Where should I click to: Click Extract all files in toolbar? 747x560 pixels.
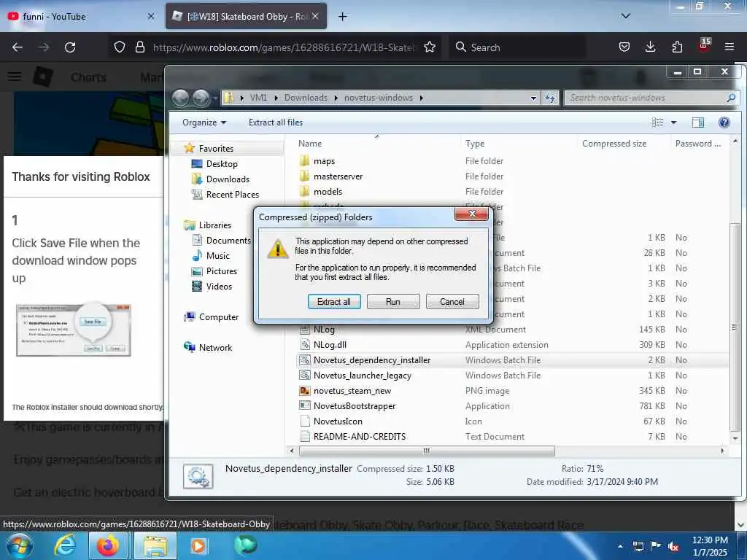click(x=275, y=122)
